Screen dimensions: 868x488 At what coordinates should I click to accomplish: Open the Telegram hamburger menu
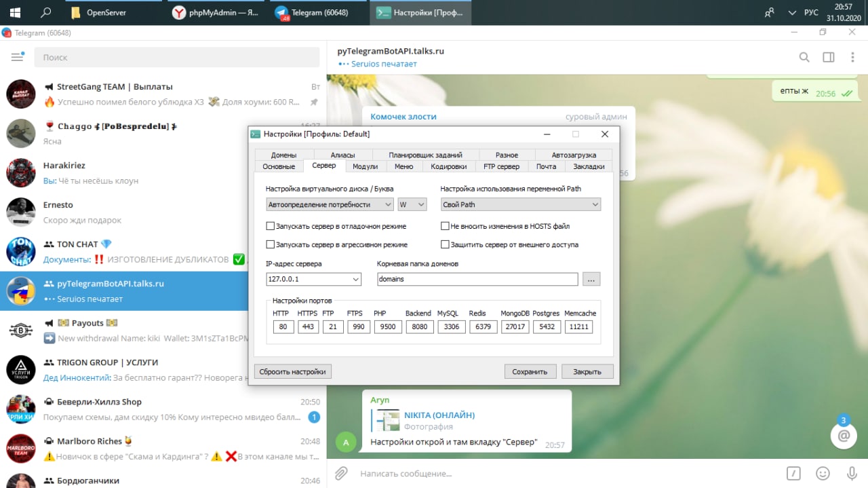click(17, 57)
